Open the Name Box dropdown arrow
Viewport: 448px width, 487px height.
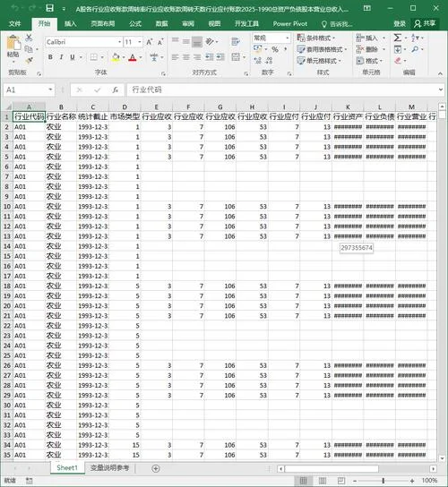pos(50,90)
